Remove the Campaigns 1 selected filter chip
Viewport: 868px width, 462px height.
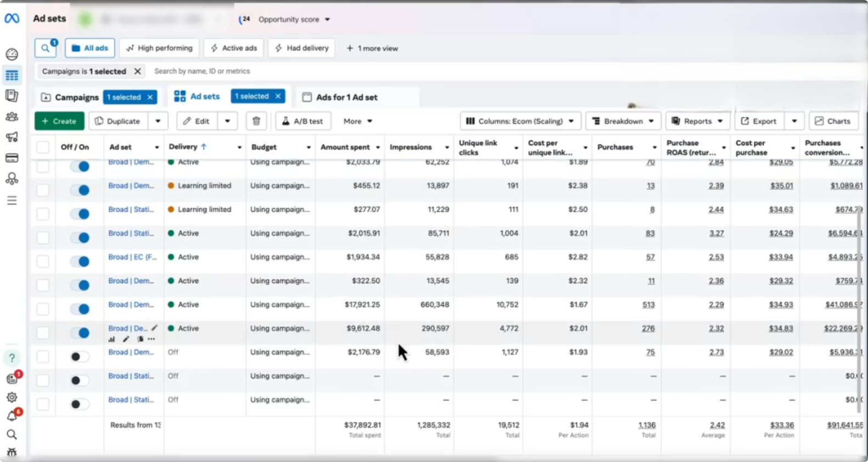(137, 71)
